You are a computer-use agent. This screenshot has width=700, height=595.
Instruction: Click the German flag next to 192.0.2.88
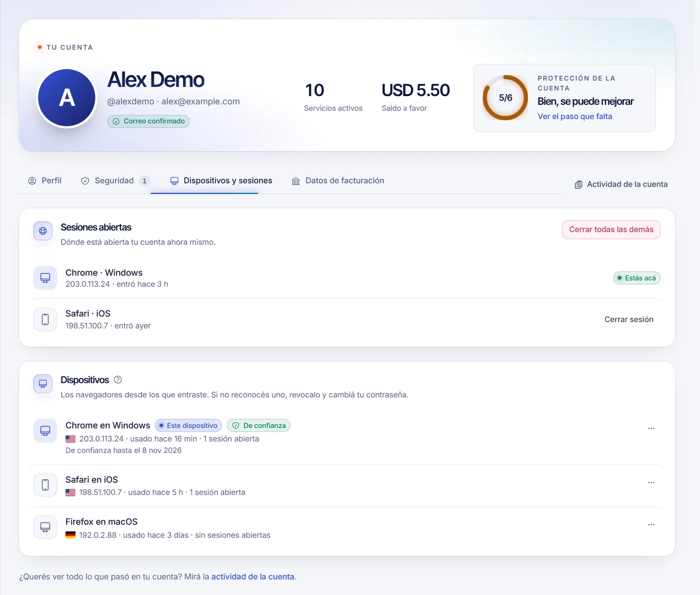tap(70, 535)
